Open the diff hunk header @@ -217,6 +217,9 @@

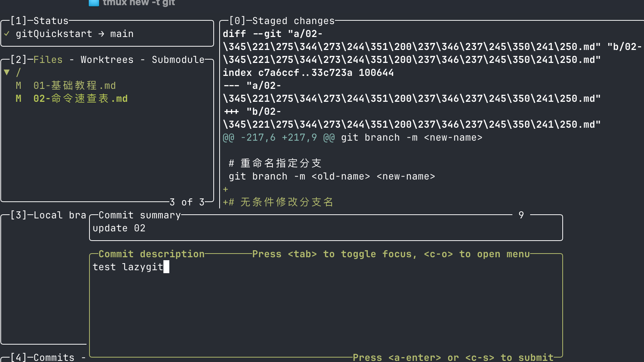coord(279,137)
